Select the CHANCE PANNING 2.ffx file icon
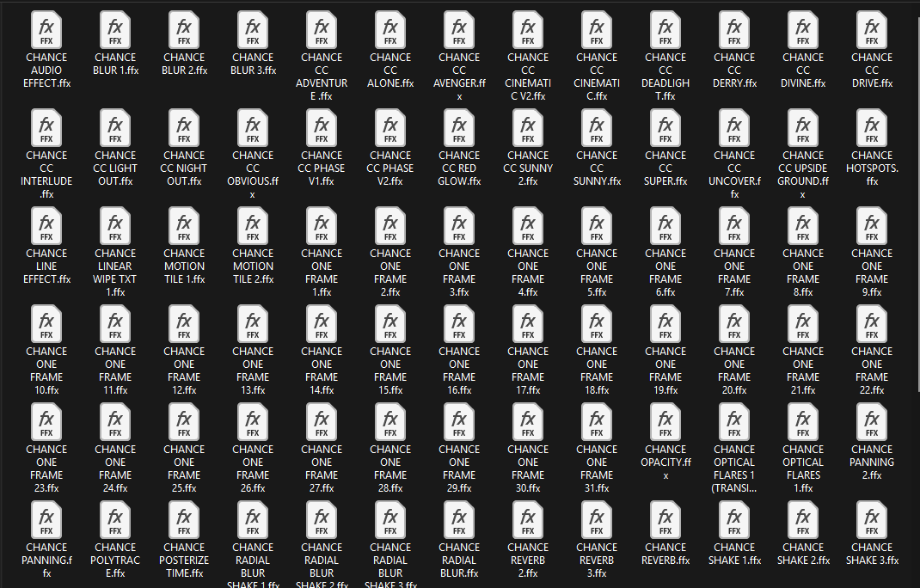920x588 pixels. point(872,421)
